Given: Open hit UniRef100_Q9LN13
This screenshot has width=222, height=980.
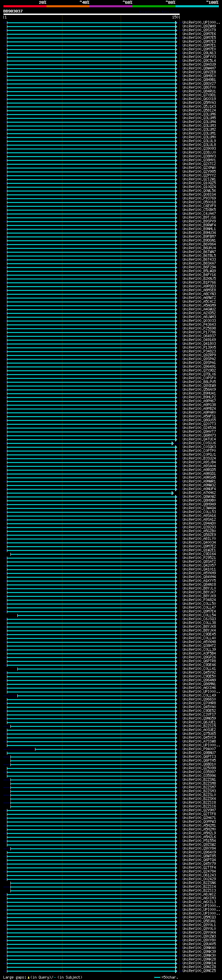Looking at the screenshot, I should (199, 53).
